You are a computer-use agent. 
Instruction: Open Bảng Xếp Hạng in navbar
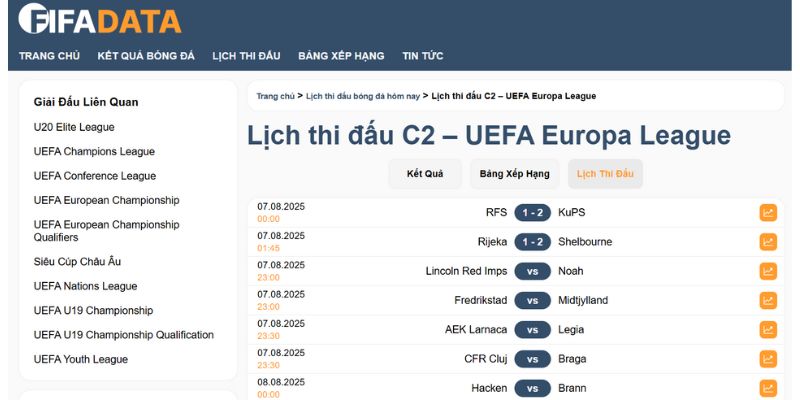point(341,56)
